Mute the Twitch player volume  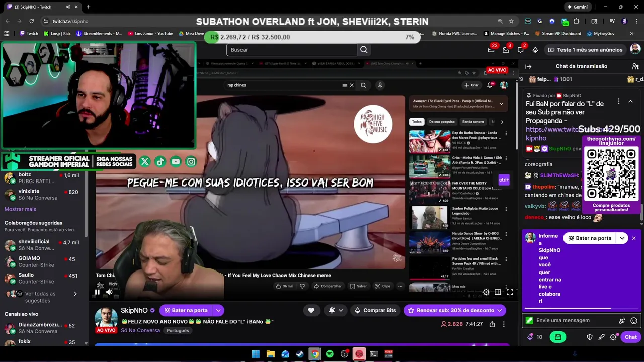click(x=109, y=292)
